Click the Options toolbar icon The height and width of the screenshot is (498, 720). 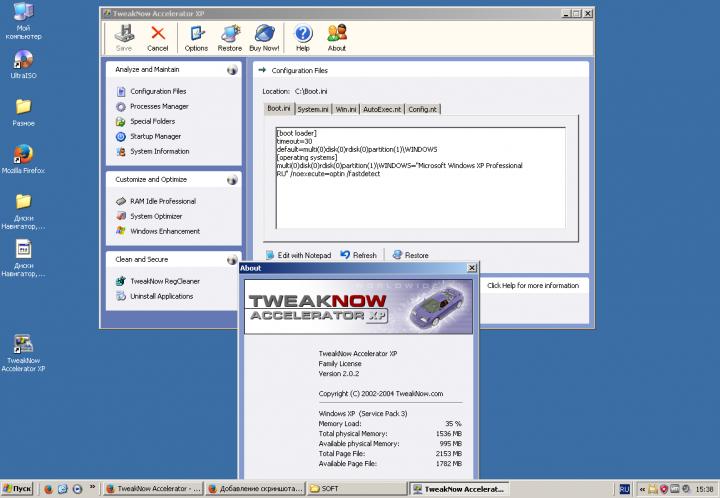coord(196,35)
